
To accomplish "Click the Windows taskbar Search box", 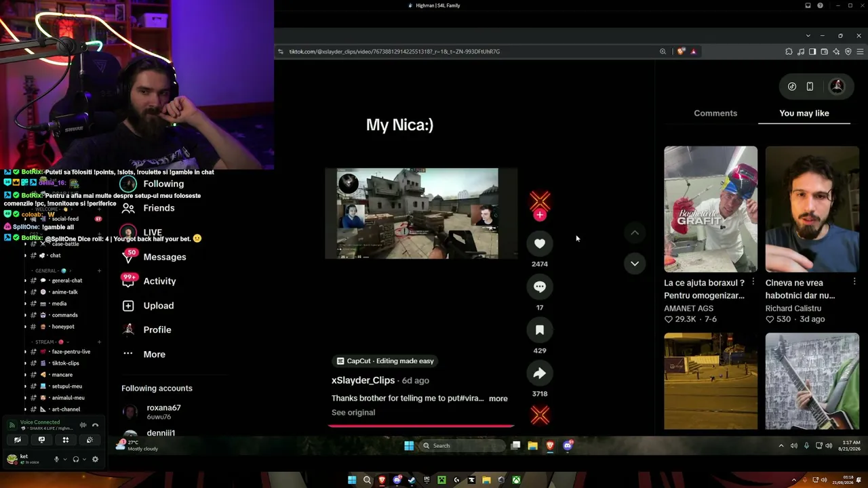I will pos(463,445).
